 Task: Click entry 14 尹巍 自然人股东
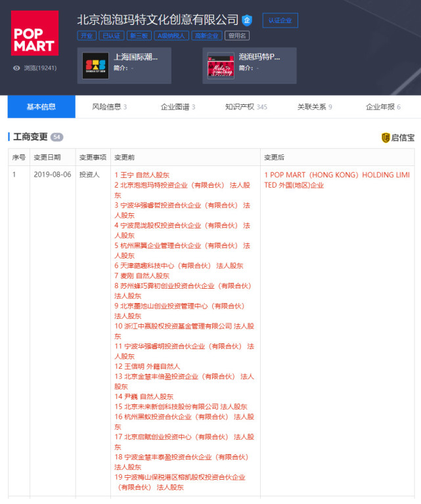(x=144, y=396)
